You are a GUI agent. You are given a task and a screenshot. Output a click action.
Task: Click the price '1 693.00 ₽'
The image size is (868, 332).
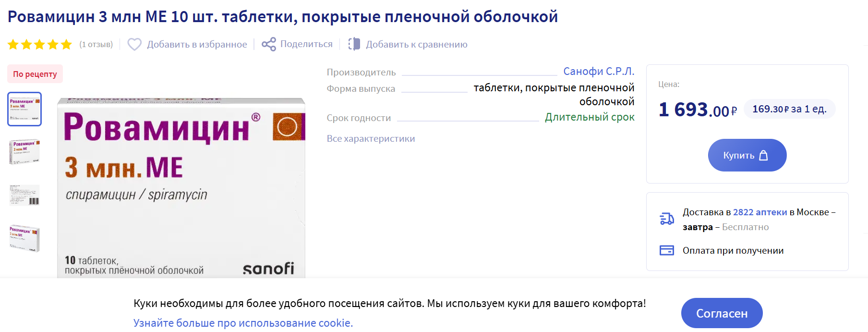698,110
